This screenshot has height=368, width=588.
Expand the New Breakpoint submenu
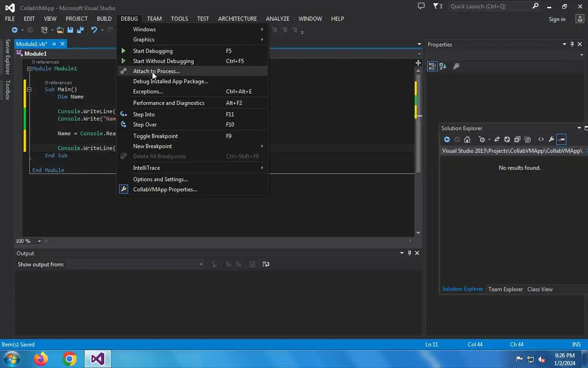click(192, 146)
